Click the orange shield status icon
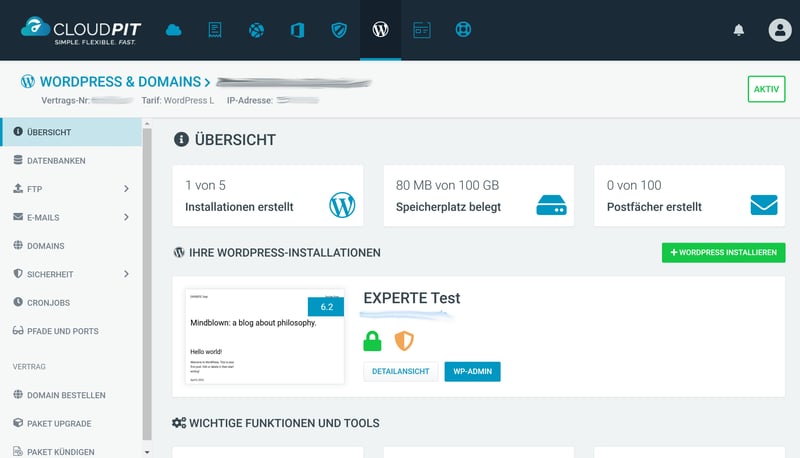Viewport: 800px width, 458px height. pos(404,341)
